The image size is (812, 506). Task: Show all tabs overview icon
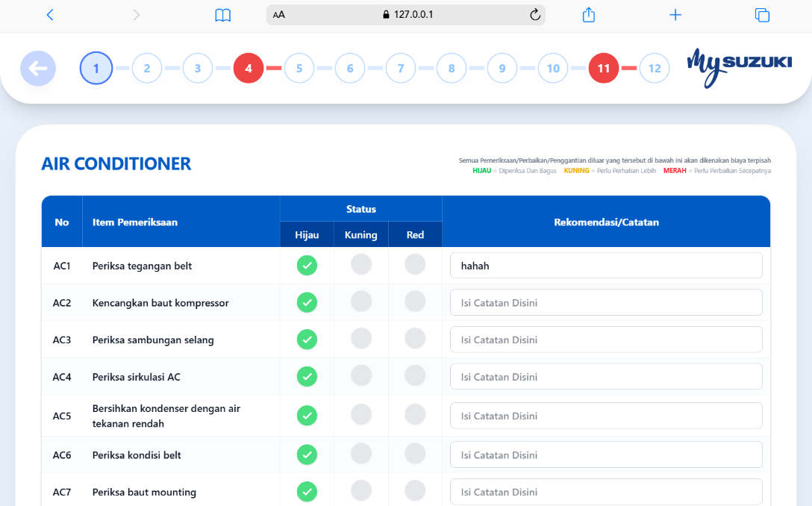(x=762, y=15)
